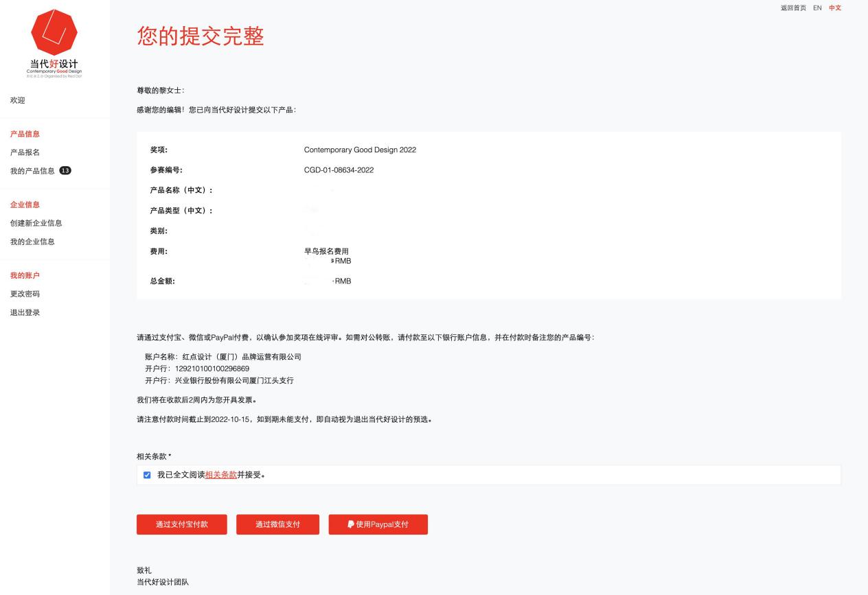Click the 我的账户 sidebar section heading
Screen dimensions: 868x595
click(x=25, y=276)
